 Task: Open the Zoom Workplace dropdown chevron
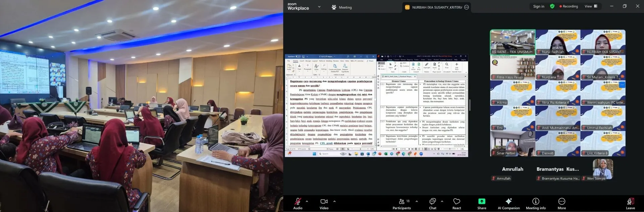click(319, 7)
